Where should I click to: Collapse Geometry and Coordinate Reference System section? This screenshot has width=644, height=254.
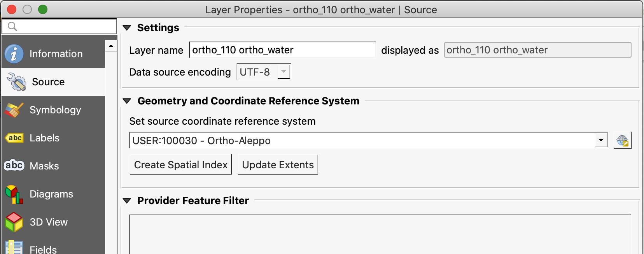coord(127,101)
